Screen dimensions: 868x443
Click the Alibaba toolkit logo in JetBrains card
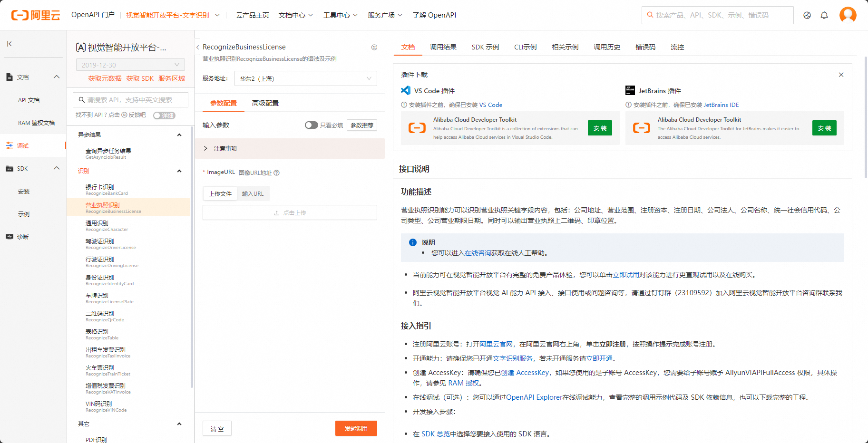642,128
